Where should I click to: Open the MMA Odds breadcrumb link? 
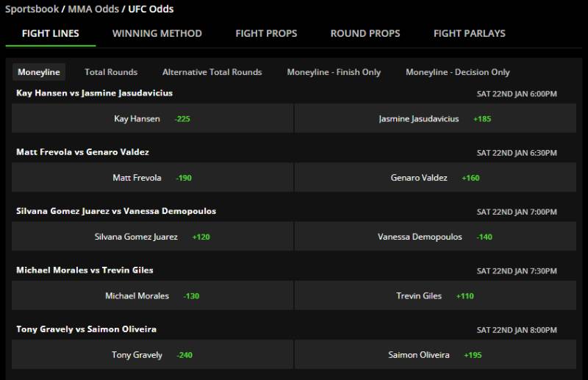(x=93, y=10)
